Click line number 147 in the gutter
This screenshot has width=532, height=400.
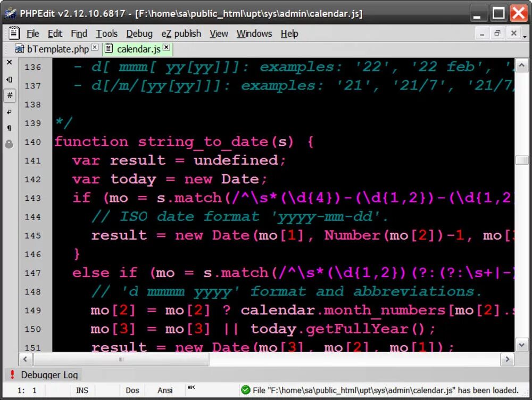32,273
